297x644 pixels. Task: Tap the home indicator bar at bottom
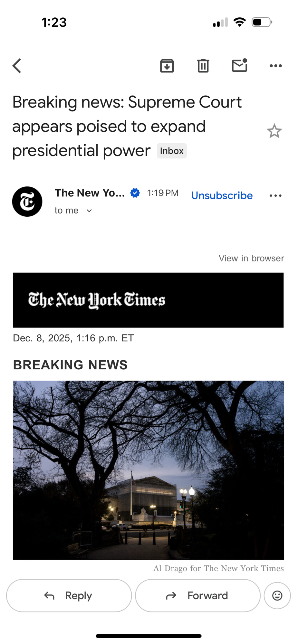click(x=148, y=636)
